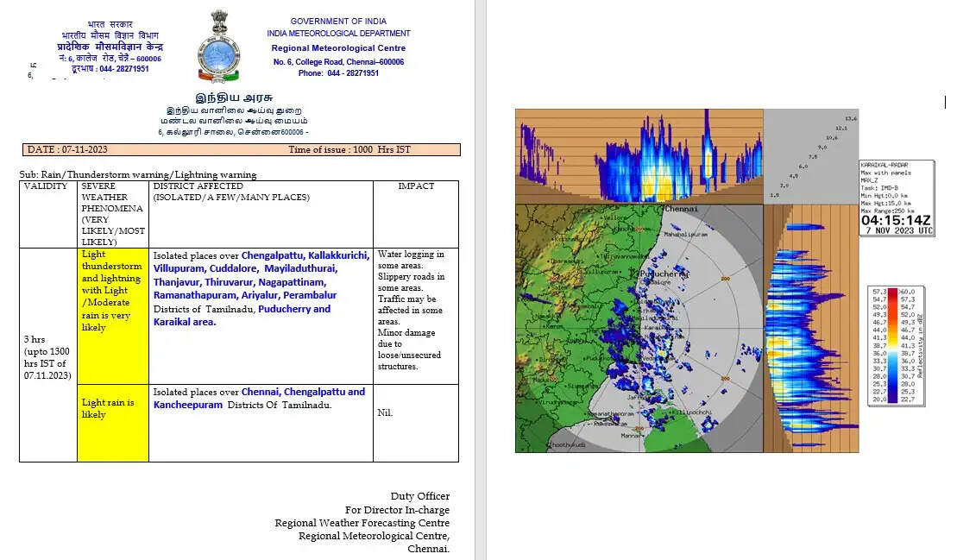The image size is (957, 560).
Task: Click the Vellore label on radar map
Action: 616,217
